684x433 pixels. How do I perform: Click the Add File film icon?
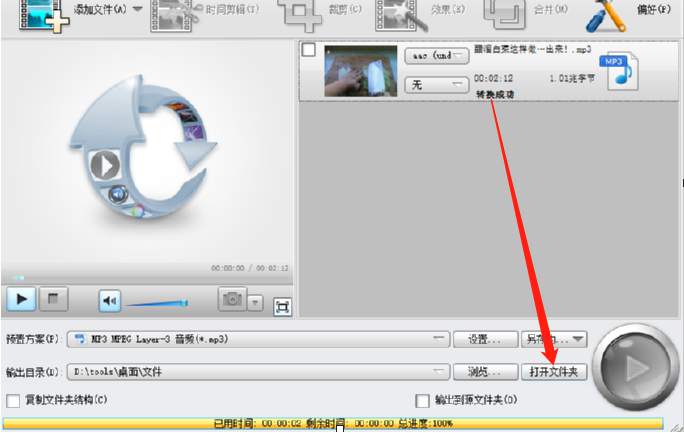44,15
